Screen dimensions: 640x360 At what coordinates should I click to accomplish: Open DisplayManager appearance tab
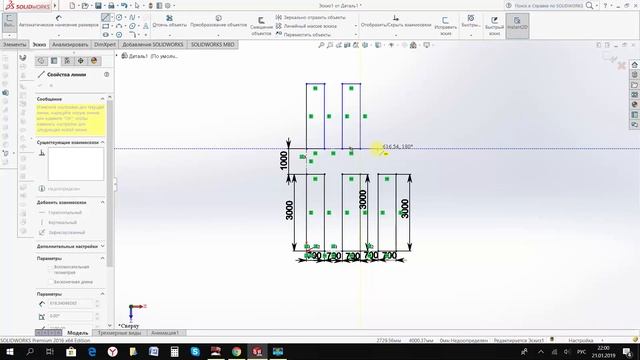coord(94,61)
